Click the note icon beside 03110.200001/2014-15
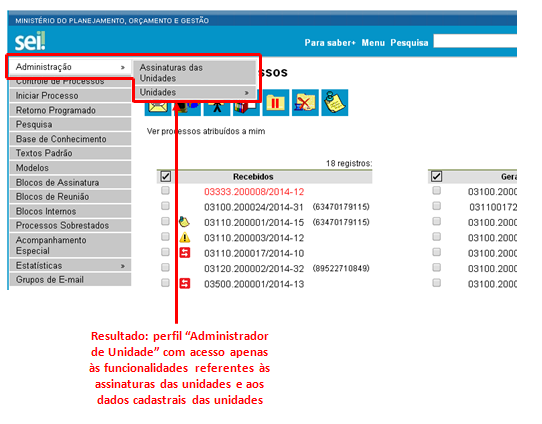Viewport: 542px width, 424px height. [184, 222]
